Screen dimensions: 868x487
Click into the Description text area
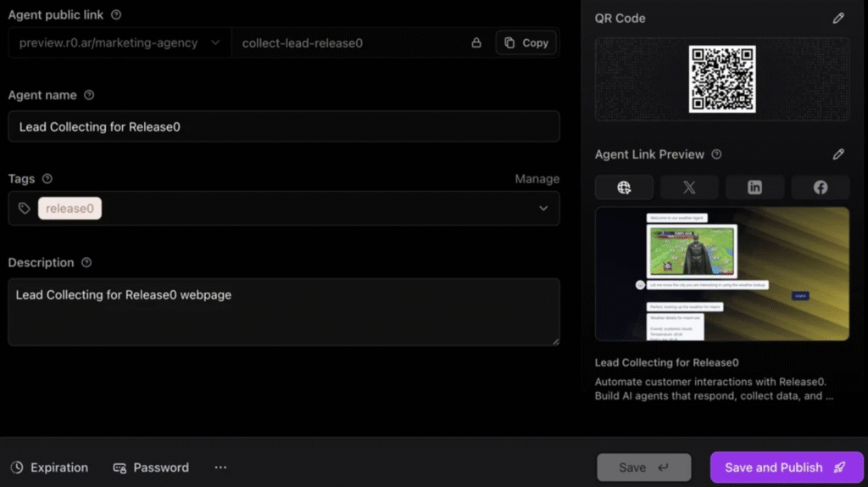283,312
